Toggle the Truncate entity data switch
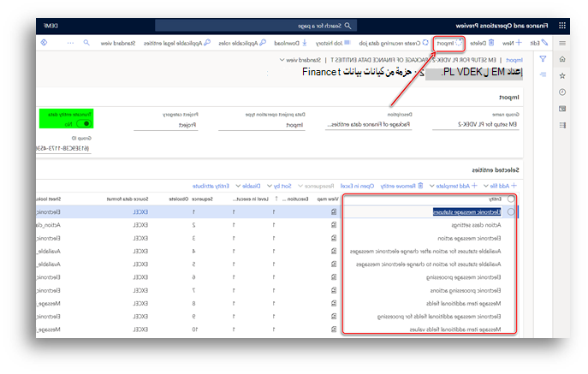 [84, 124]
